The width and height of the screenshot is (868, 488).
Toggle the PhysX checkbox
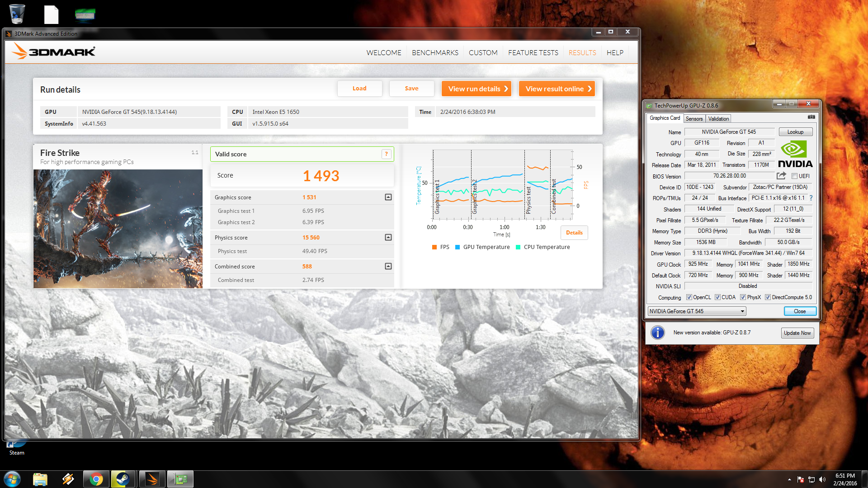click(x=743, y=297)
